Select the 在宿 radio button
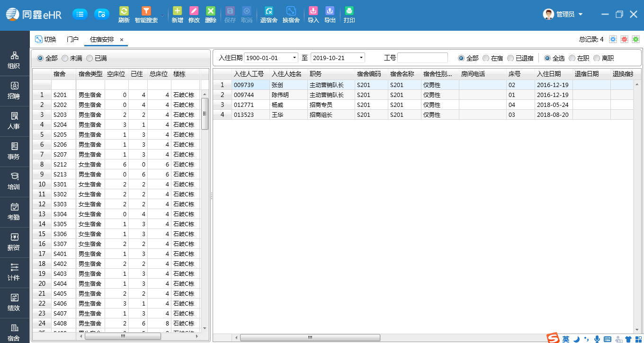The height and width of the screenshot is (343, 644). (486, 58)
